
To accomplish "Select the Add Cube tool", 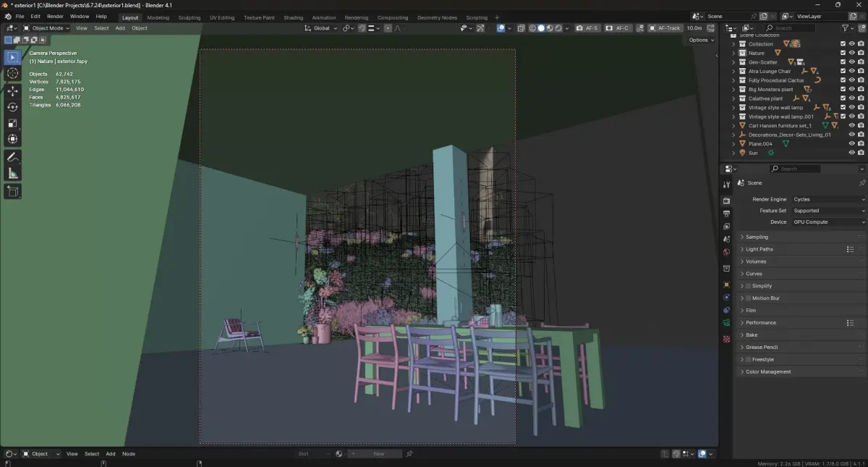I will click(13, 191).
